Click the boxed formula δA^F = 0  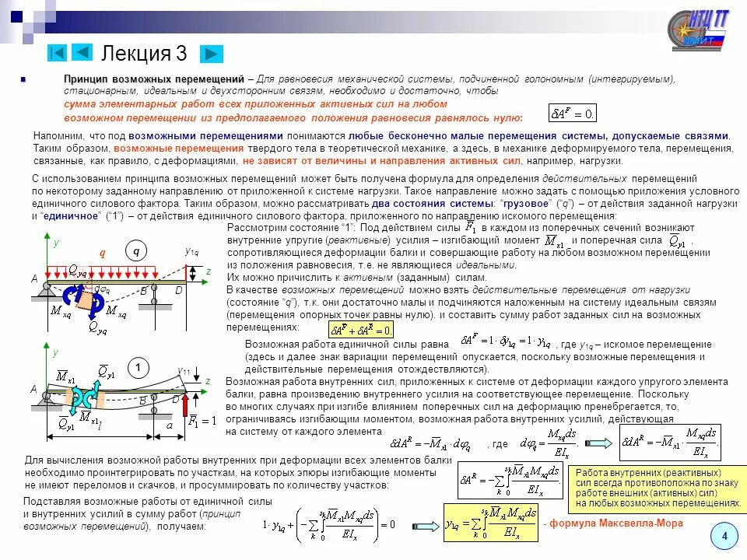coord(572,114)
